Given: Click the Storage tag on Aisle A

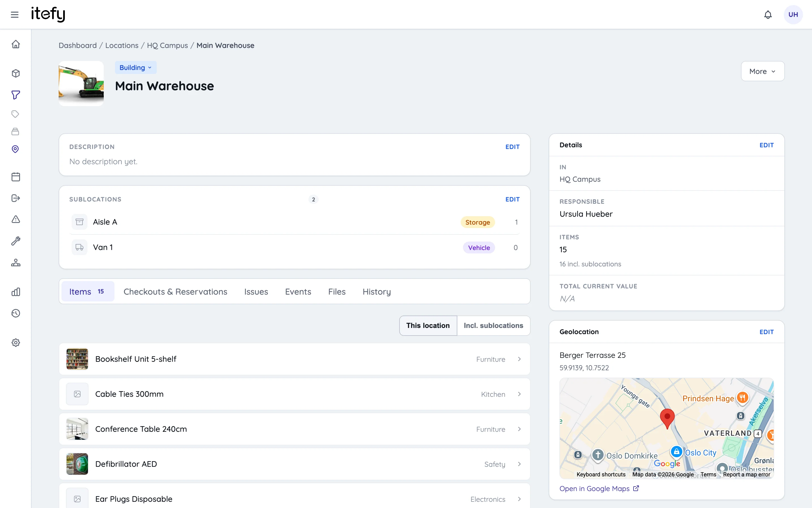Looking at the screenshot, I should (477, 222).
